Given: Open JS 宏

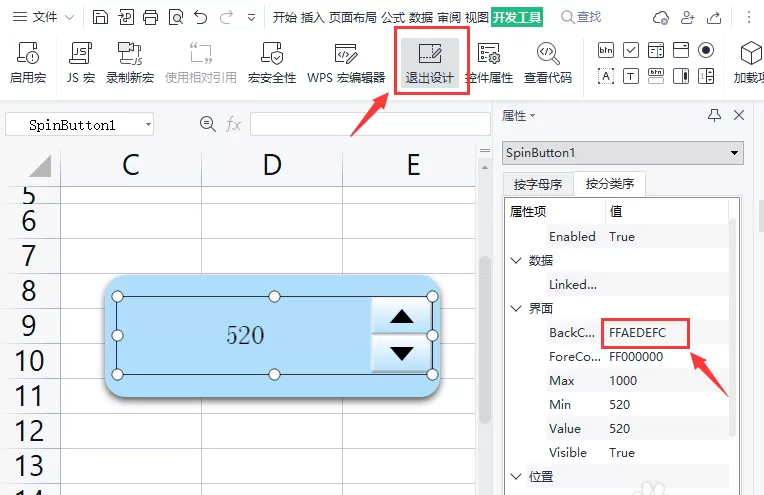Looking at the screenshot, I should [81, 62].
